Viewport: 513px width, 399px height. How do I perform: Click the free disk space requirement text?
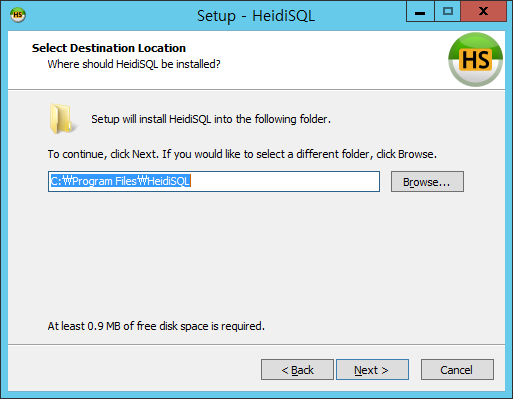(156, 326)
